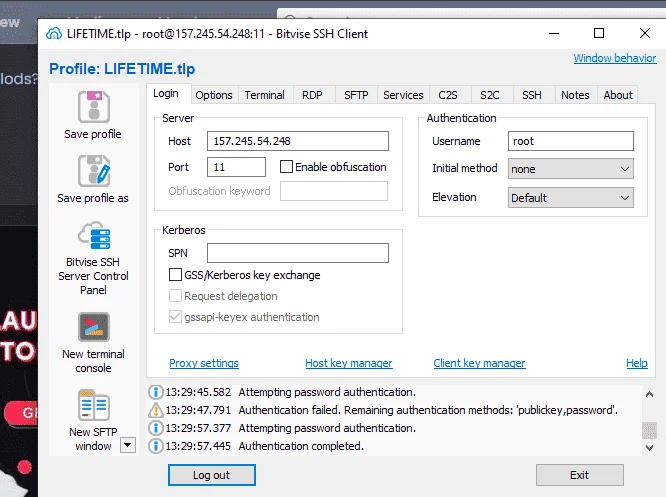Click the 'Authentication failed' log message

tap(428, 410)
